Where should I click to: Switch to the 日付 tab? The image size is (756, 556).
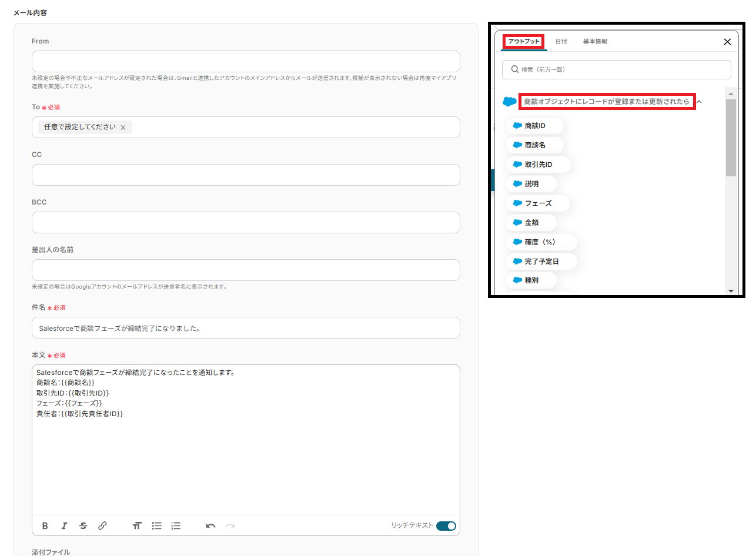click(561, 42)
